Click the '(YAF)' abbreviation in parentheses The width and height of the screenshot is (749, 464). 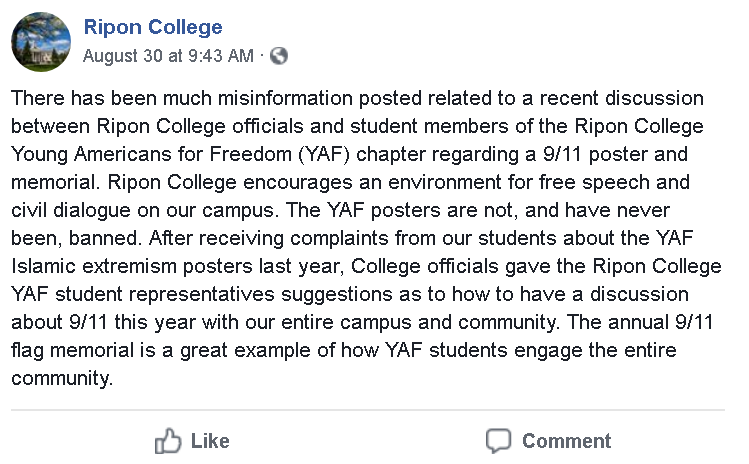pyautogui.click(x=324, y=154)
